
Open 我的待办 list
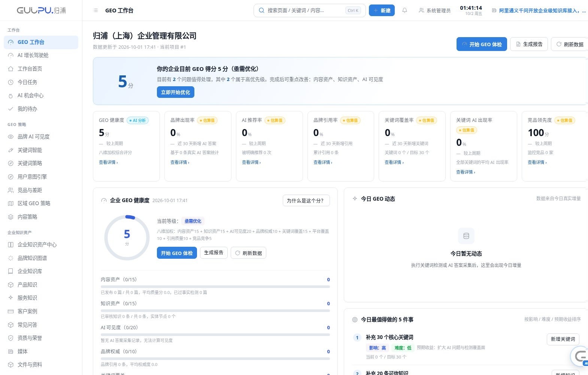coord(41,109)
